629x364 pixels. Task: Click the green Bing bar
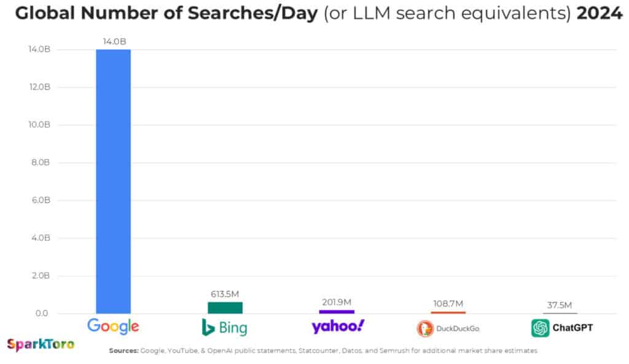click(x=225, y=308)
